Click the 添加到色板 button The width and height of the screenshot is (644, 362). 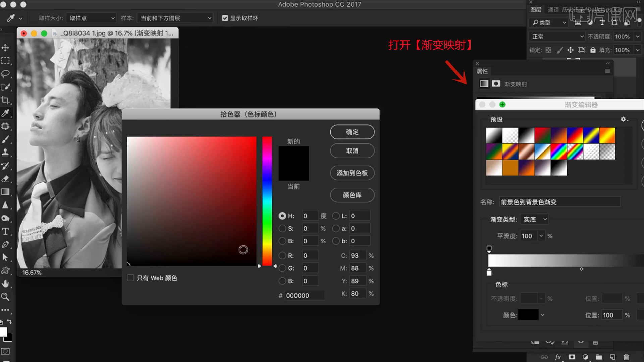pos(352,173)
